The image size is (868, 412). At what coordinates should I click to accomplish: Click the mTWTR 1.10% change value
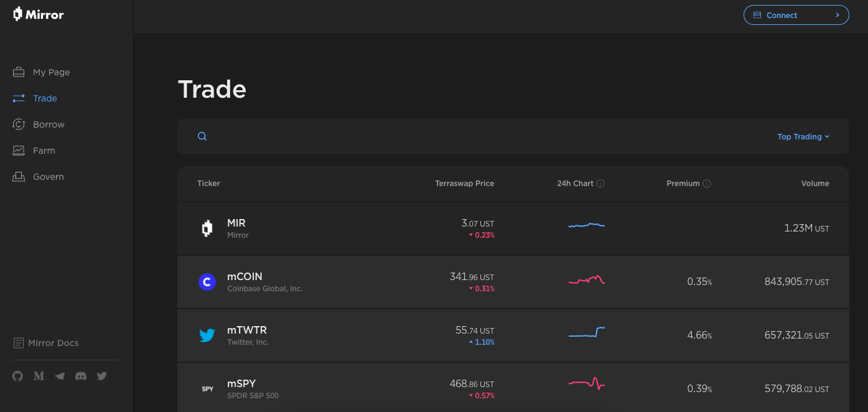pos(482,342)
